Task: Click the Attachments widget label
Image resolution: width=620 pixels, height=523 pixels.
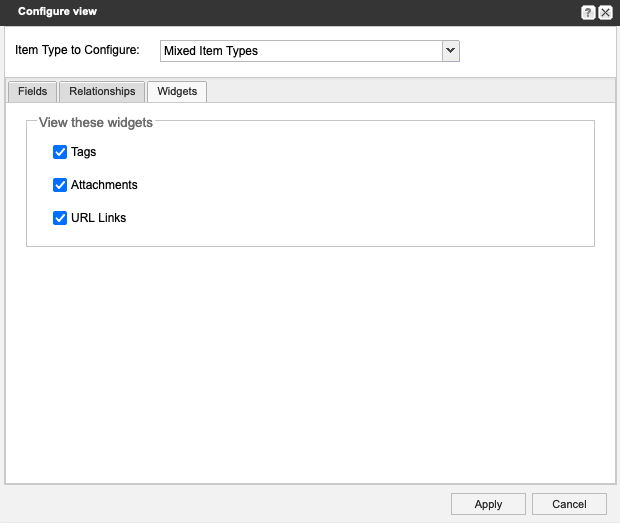Action: [x=104, y=185]
